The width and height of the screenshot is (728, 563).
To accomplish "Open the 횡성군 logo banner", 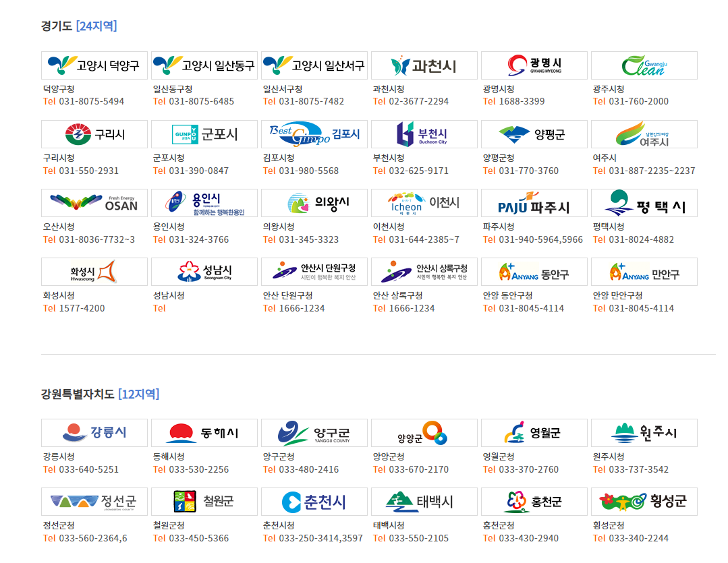I will (644, 502).
